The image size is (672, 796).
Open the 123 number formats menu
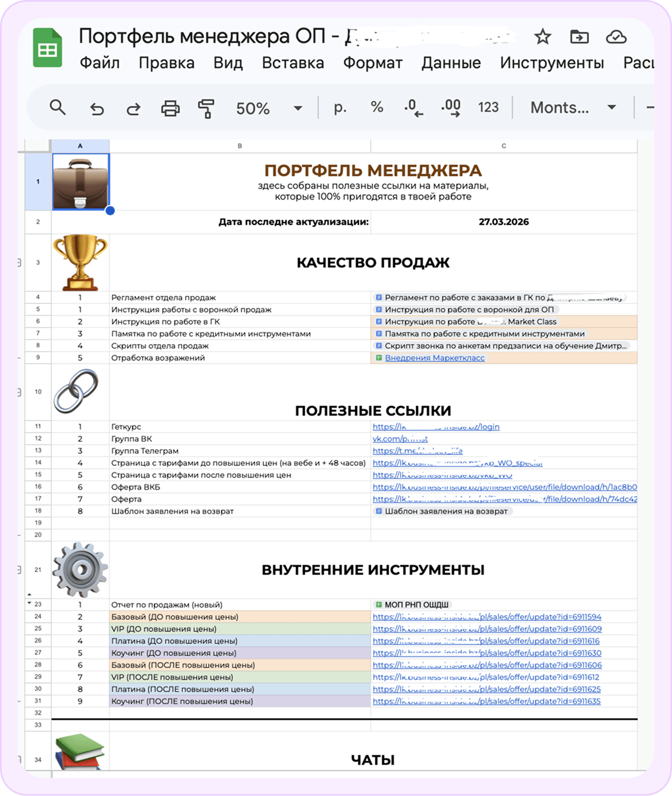[x=488, y=107]
